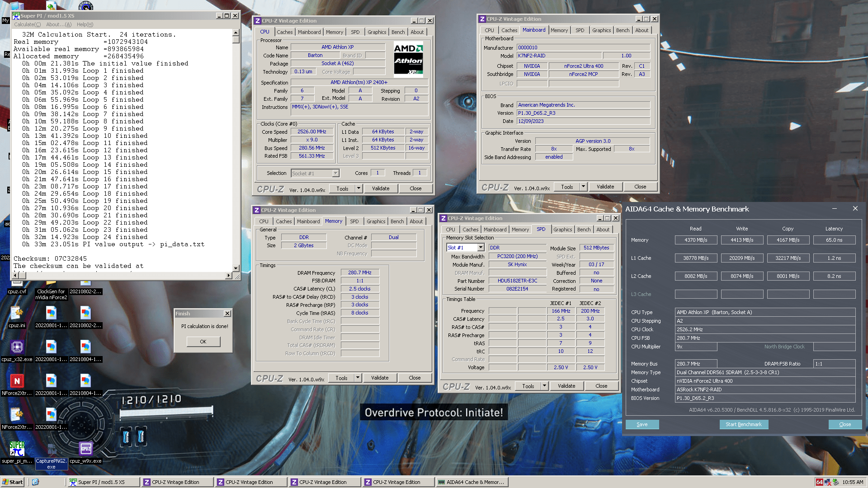Switch to About tab in CPU-Z SPD window
This screenshot has width=868, height=488.
[603, 230]
